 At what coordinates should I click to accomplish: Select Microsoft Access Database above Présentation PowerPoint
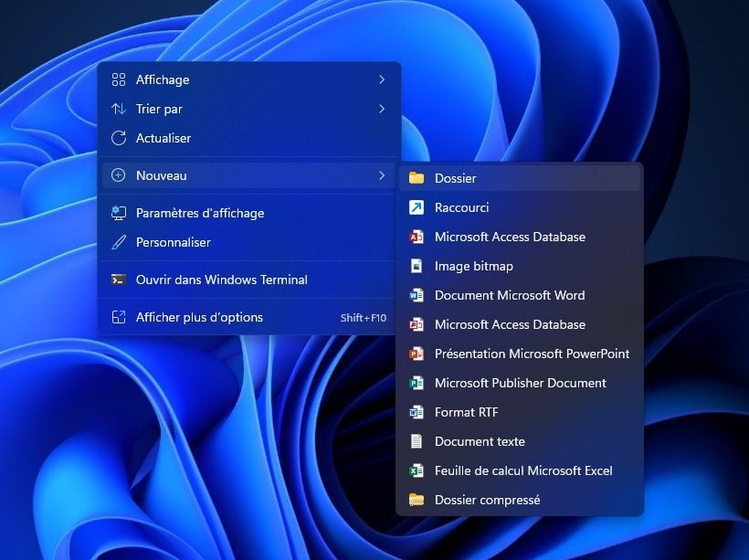[x=520, y=324]
